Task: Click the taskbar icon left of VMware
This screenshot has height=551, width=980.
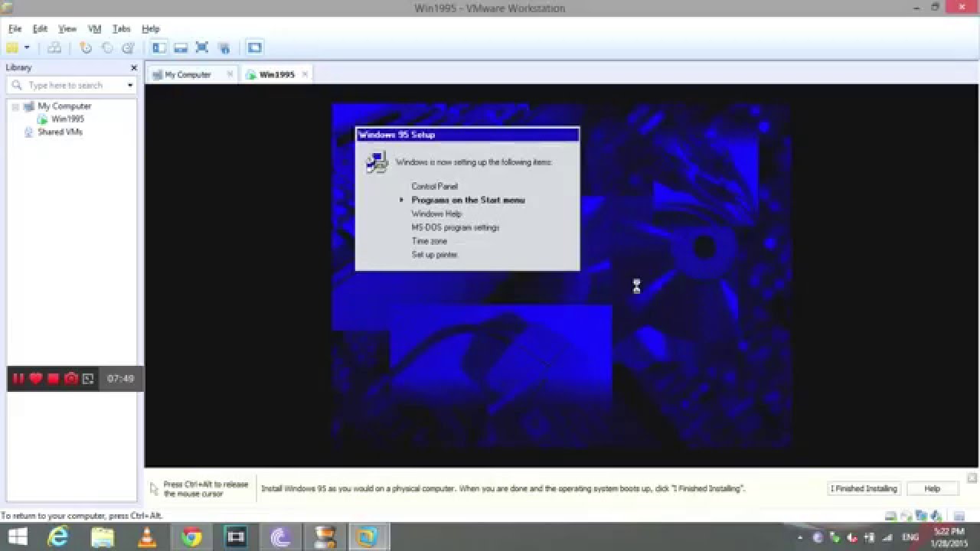Action: coord(325,537)
